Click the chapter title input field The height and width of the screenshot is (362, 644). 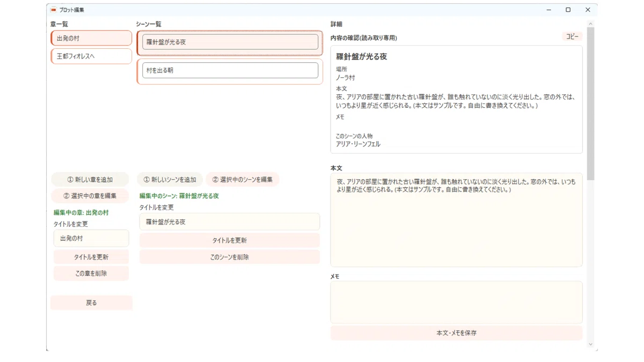(x=91, y=238)
